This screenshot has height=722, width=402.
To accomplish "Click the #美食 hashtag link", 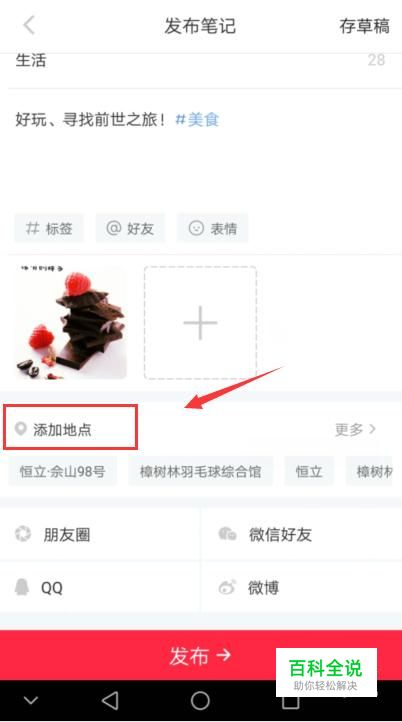I will coord(197,120).
